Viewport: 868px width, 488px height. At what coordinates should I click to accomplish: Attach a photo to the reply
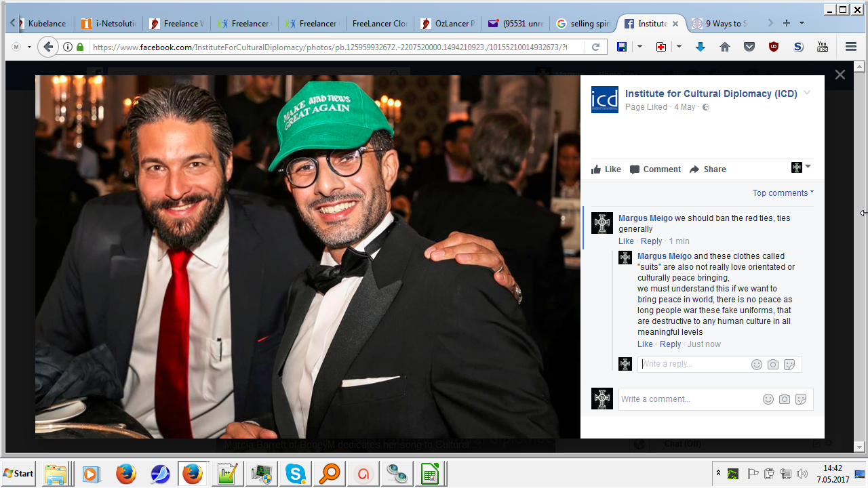(773, 365)
